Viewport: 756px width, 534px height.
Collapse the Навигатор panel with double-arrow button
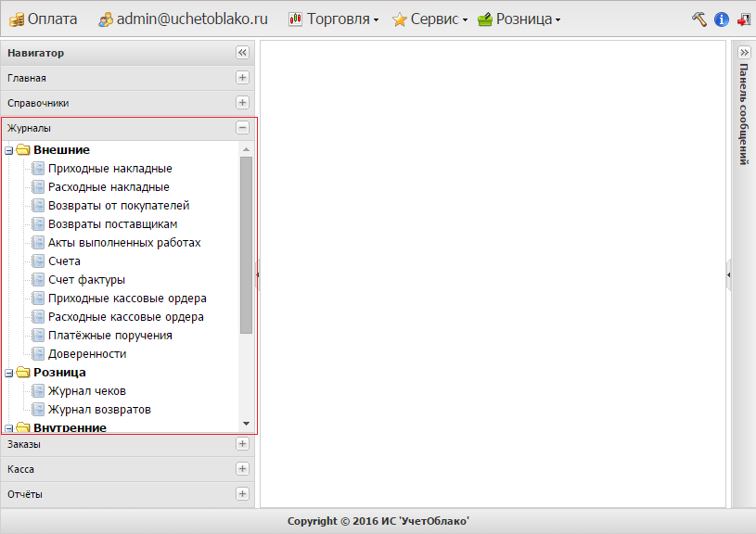(242, 53)
